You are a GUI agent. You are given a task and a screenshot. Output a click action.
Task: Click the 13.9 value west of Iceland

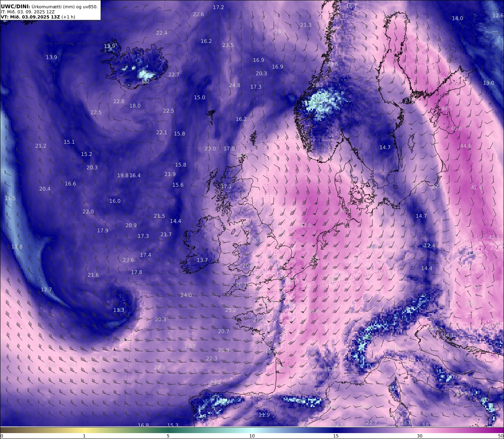click(x=52, y=57)
